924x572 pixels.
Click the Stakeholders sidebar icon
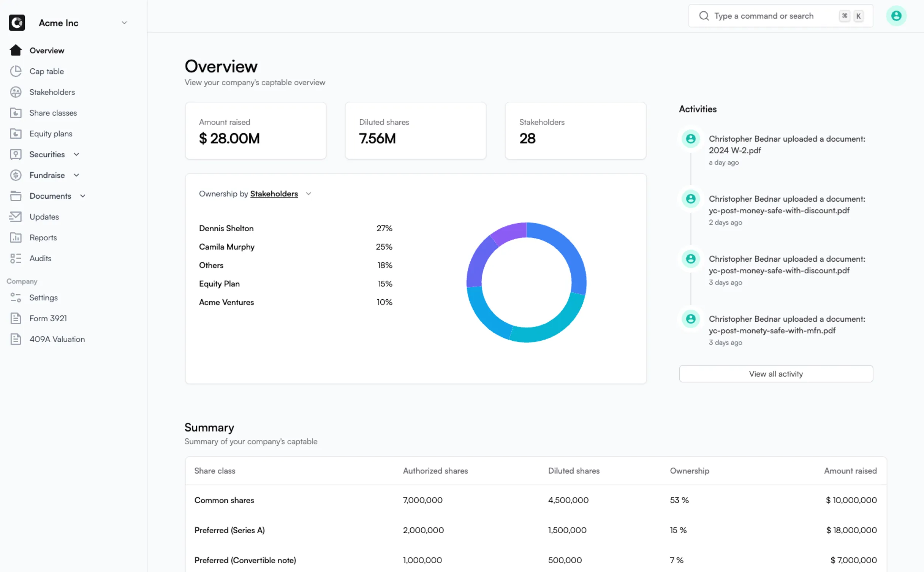(16, 92)
